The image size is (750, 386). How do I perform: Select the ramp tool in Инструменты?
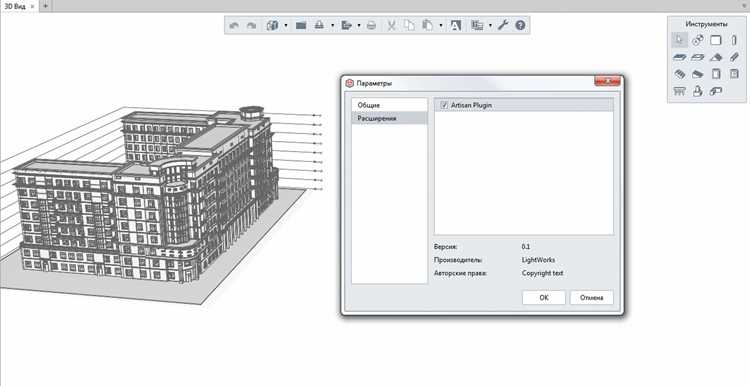coord(698,74)
